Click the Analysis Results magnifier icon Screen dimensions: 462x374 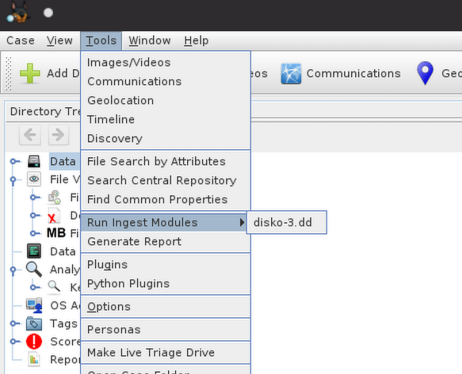click(x=34, y=269)
